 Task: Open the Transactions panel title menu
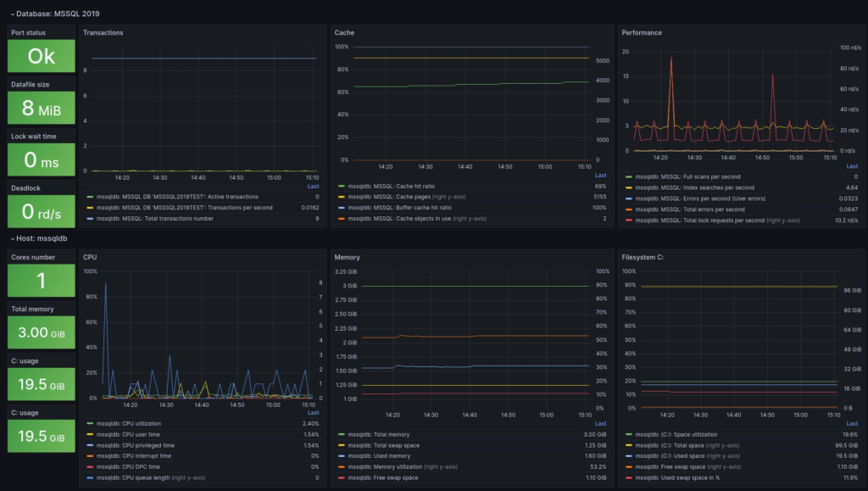[103, 33]
